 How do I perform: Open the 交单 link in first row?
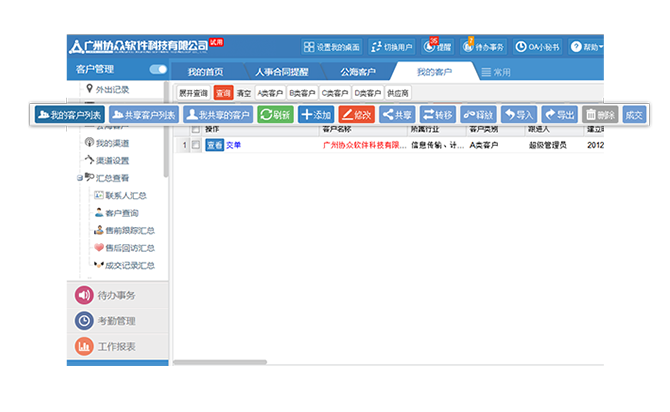(x=234, y=145)
